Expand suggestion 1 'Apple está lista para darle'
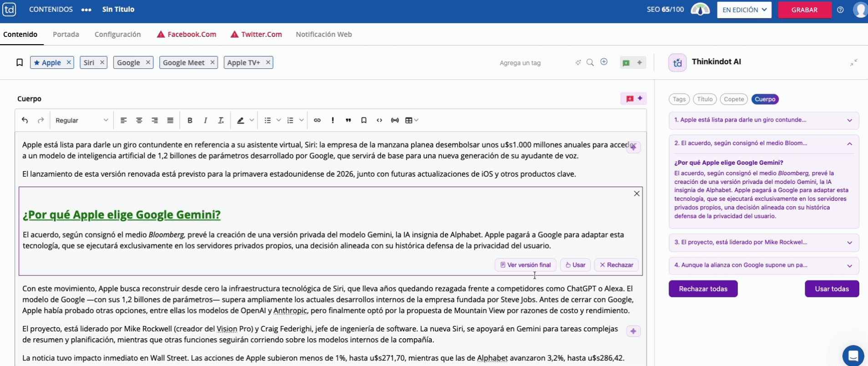Image resolution: width=868 pixels, height=366 pixels. coord(764,120)
